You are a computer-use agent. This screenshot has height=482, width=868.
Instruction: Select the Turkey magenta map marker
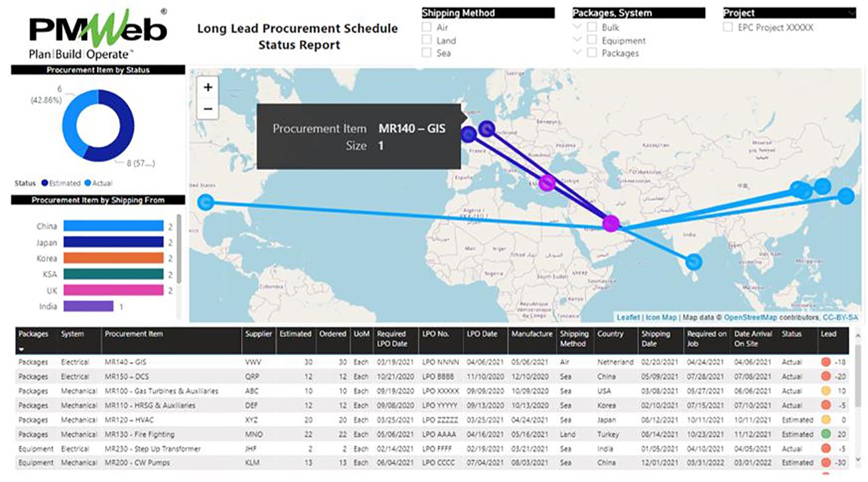[547, 182]
